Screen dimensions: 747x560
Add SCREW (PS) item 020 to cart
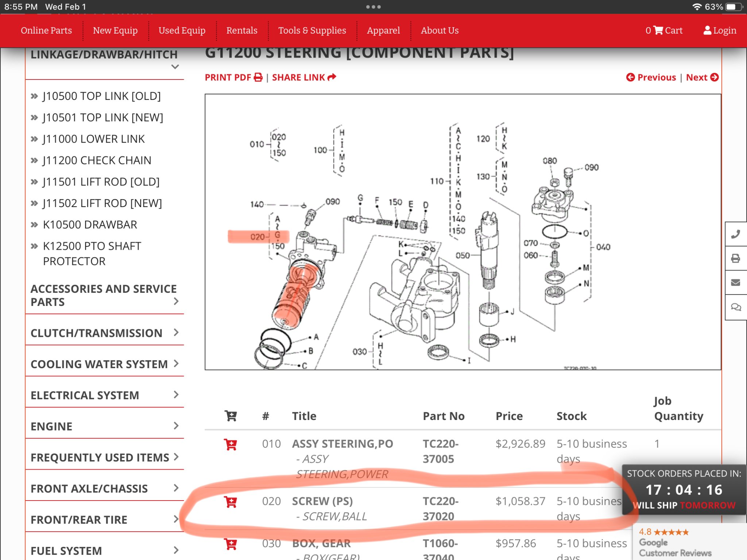tap(231, 502)
